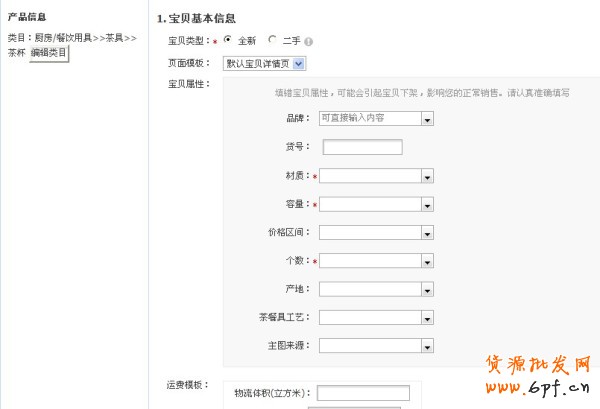This screenshot has height=409, width=600.
Task: Click inside the 容量 combo box field
Action: tap(370, 205)
